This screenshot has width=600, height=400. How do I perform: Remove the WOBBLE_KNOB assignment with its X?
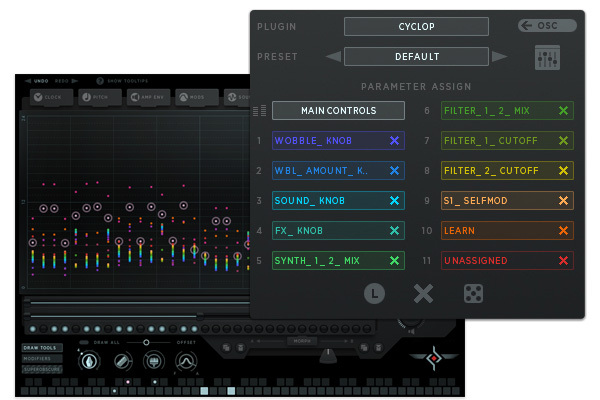395,140
